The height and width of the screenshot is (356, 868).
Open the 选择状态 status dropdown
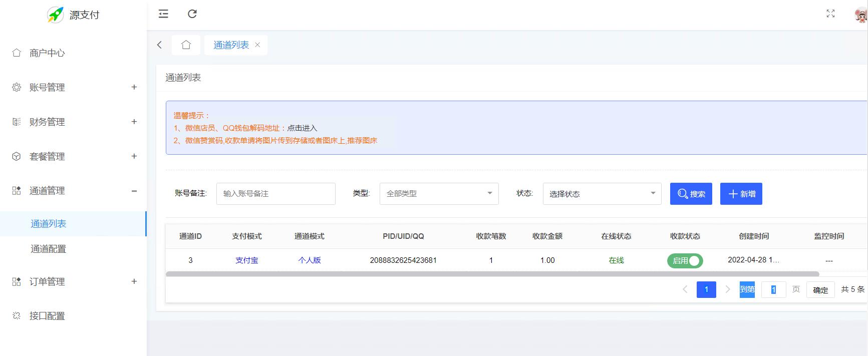602,194
